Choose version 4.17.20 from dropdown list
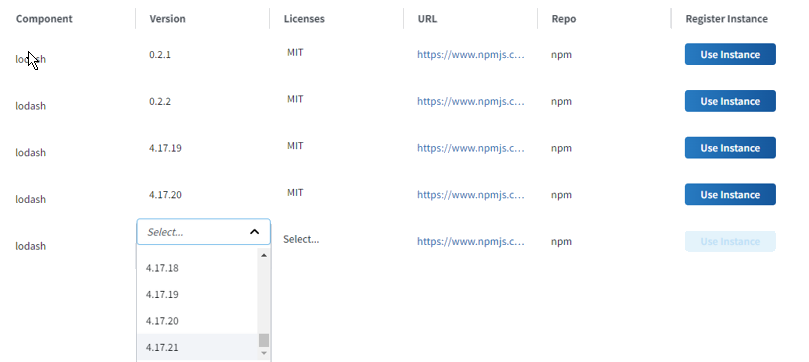The image size is (809, 362). coord(197,321)
